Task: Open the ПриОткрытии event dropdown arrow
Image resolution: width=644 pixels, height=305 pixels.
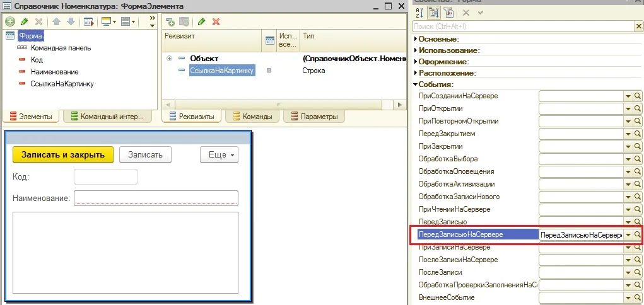Action: pyautogui.click(x=628, y=109)
